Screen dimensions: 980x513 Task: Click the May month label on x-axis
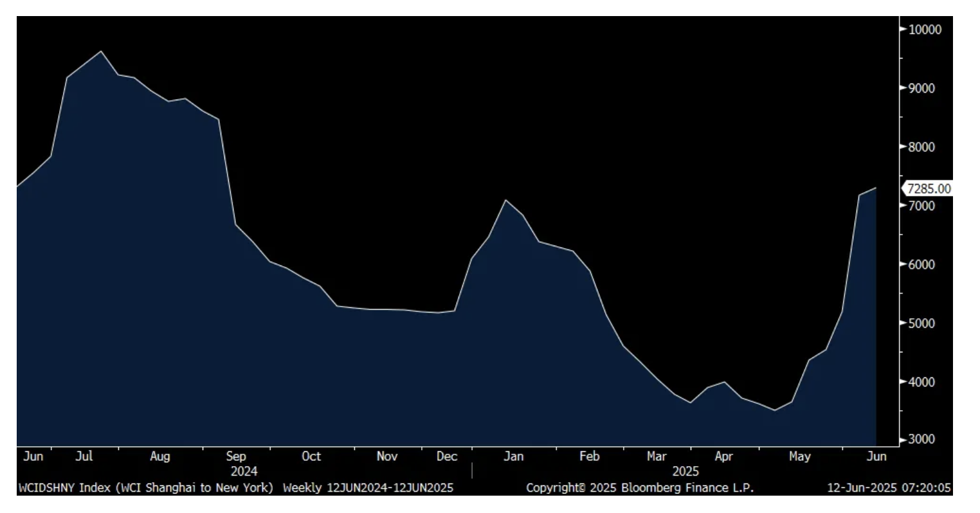[x=799, y=456]
